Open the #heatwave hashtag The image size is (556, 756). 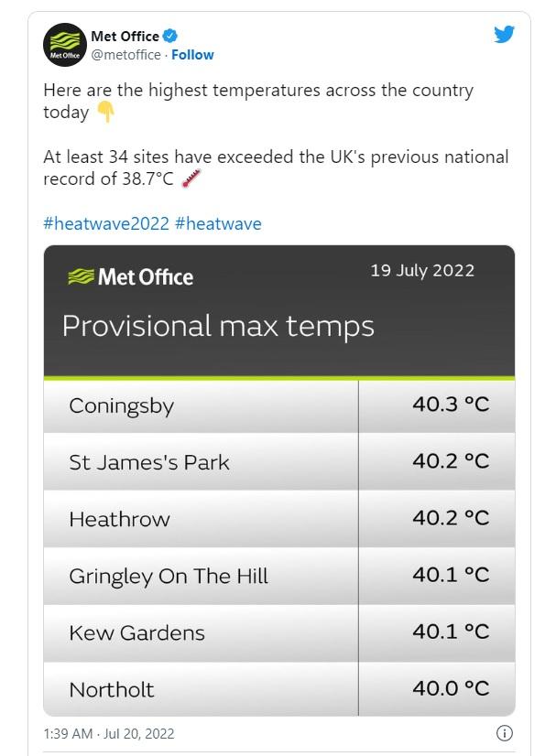[218, 223]
